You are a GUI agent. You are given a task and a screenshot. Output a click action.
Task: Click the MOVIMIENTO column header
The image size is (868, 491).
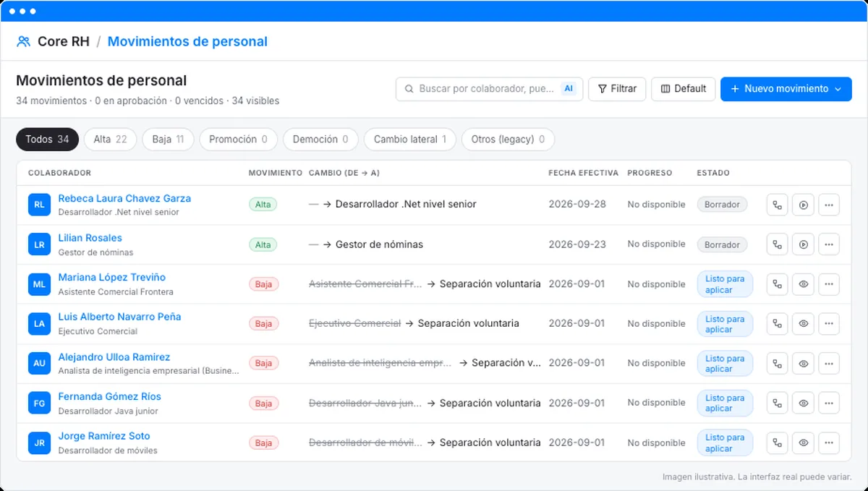pyautogui.click(x=275, y=173)
